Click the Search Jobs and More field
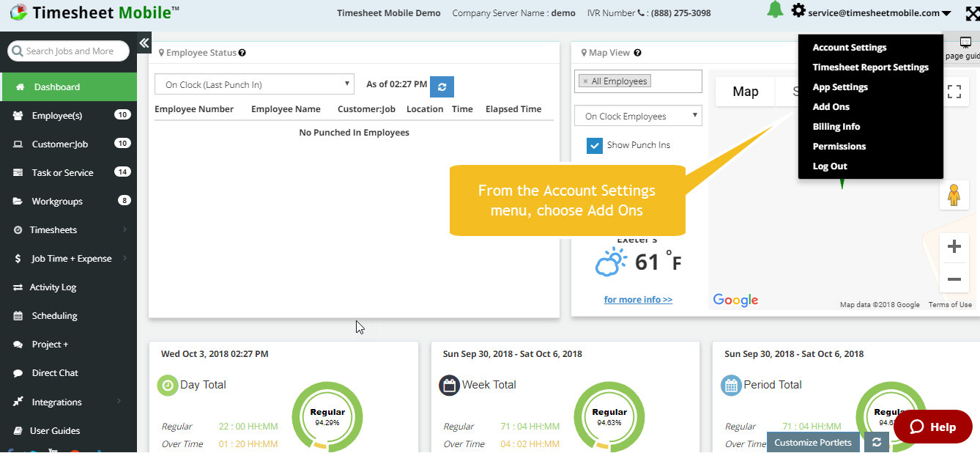The height and width of the screenshot is (453, 980). pos(69,51)
